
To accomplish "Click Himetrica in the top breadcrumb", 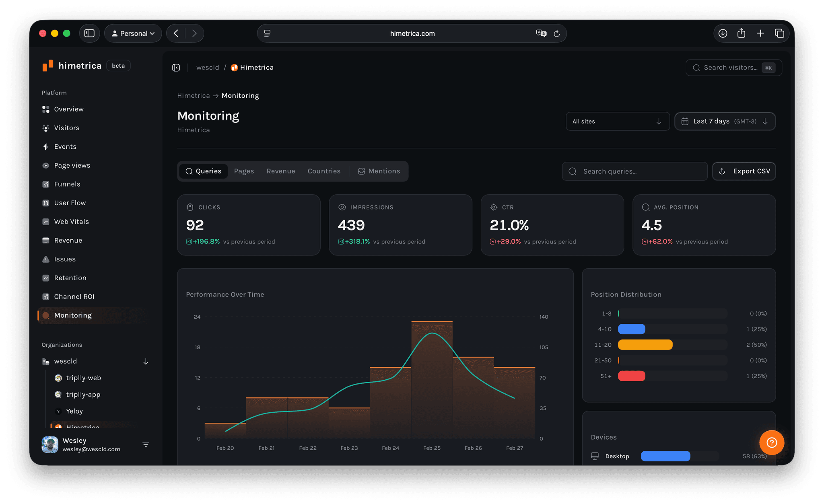I will [x=252, y=68].
